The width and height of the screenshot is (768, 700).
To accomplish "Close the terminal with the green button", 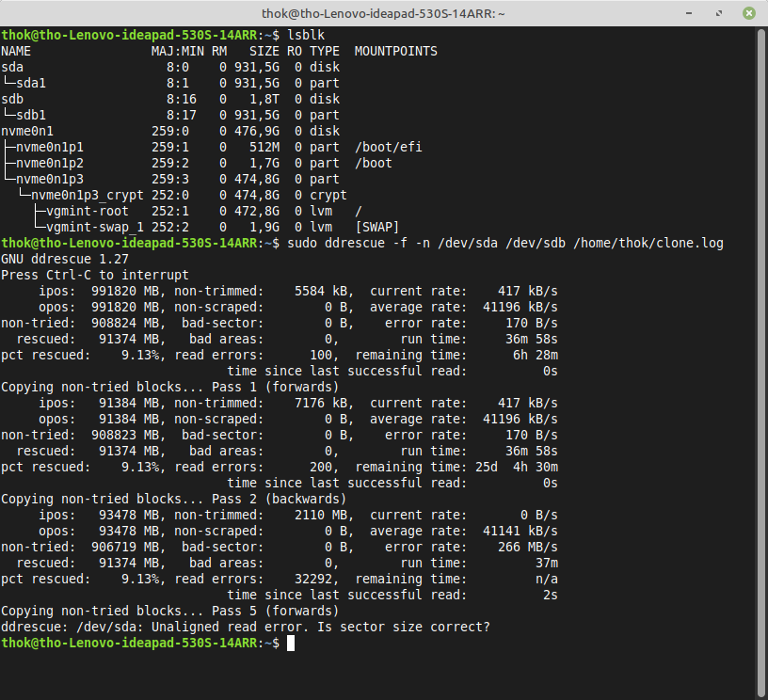I will 748,13.
